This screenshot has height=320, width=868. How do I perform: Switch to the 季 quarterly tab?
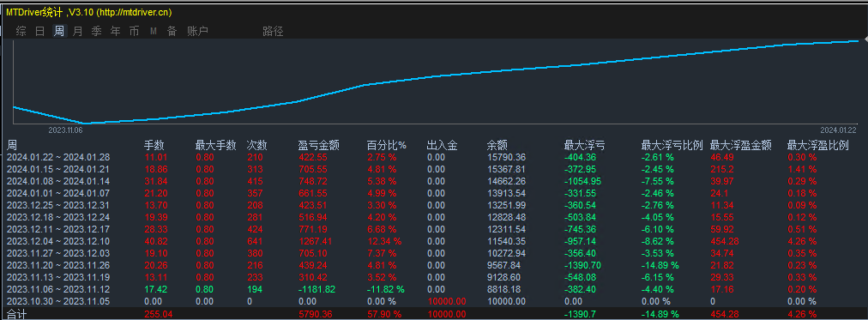coord(96,31)
